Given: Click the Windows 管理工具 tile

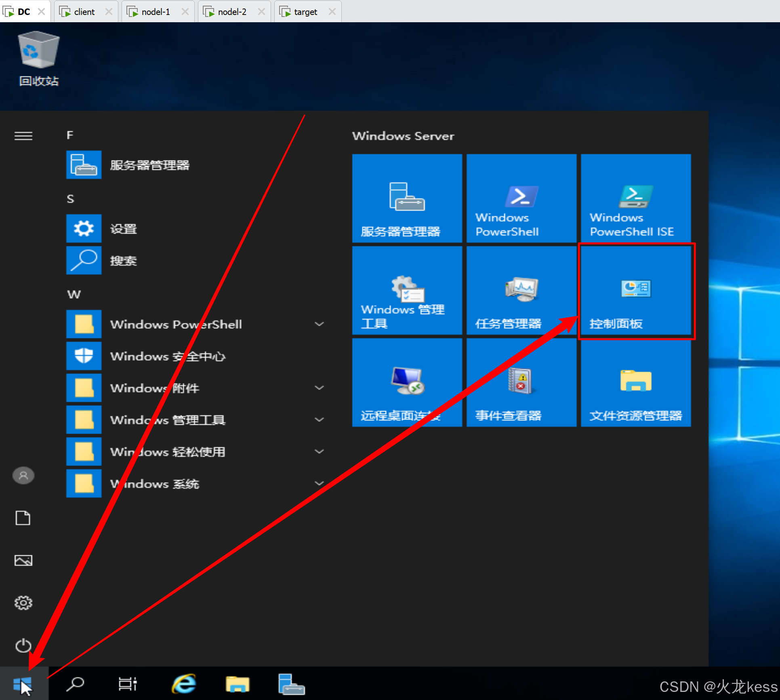Looking at the screenshot, I should [407, 291].
